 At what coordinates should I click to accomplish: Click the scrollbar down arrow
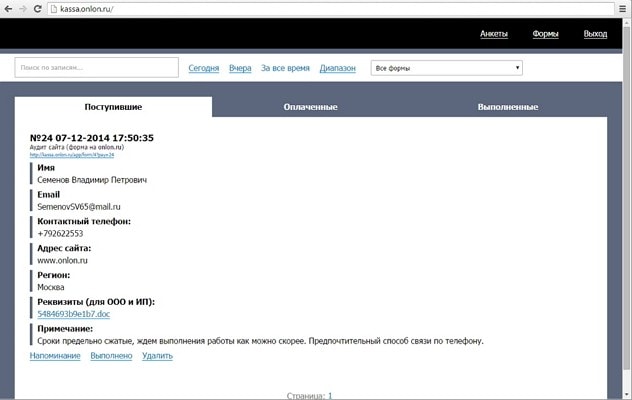tap(627, 395)
